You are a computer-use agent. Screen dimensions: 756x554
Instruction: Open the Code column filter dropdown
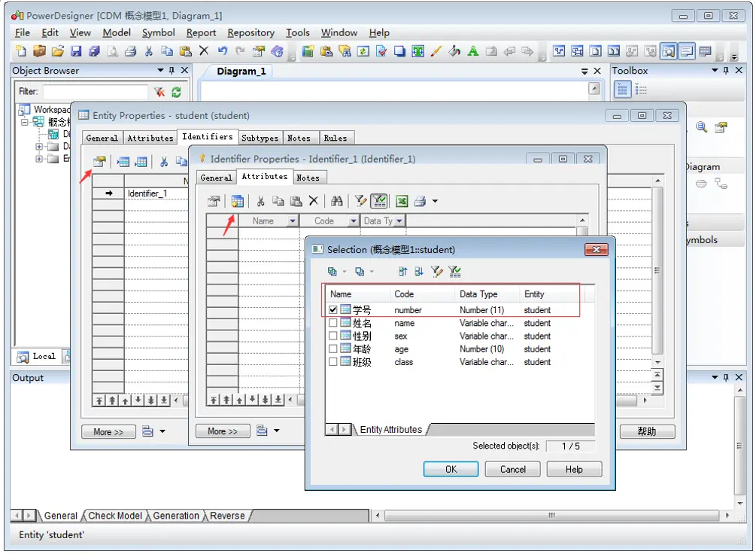(353, 221)
